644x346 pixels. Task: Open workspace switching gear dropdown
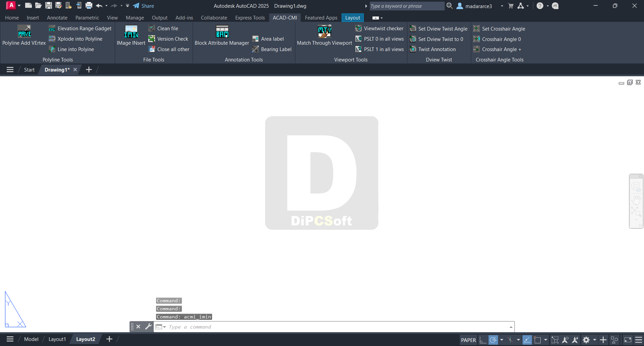coord(595,340)
